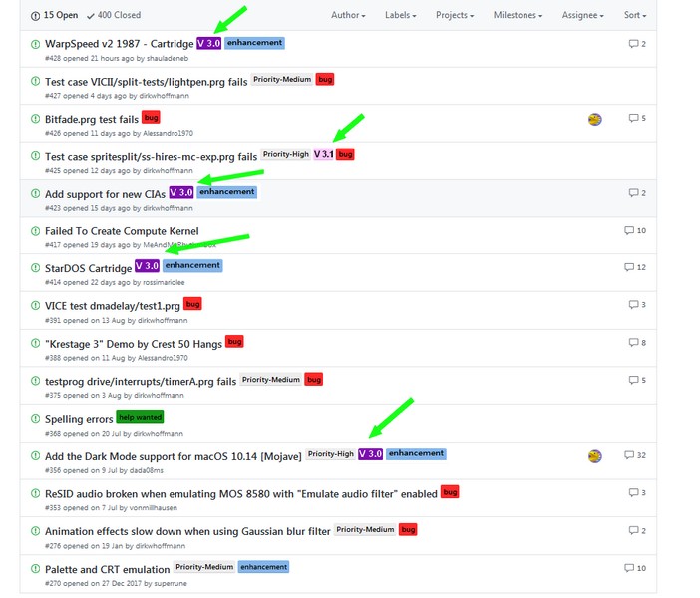Open issue Krestage 3 Demo Hangs

[134, 344]
